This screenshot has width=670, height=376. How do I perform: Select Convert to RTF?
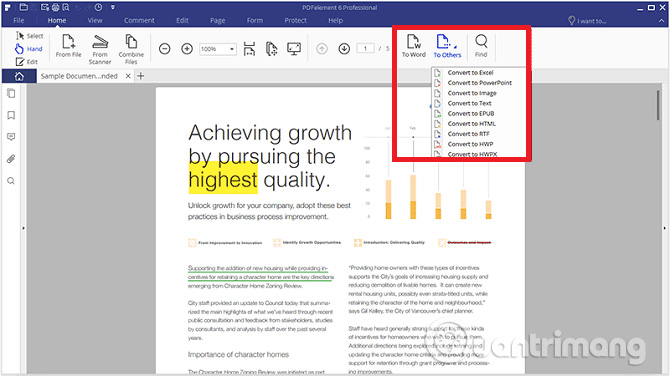tap(468, 134)
